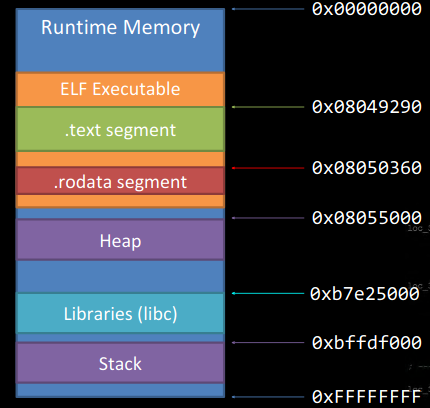
Task: Select the purple "Heap" block
Action: point(120,240)
